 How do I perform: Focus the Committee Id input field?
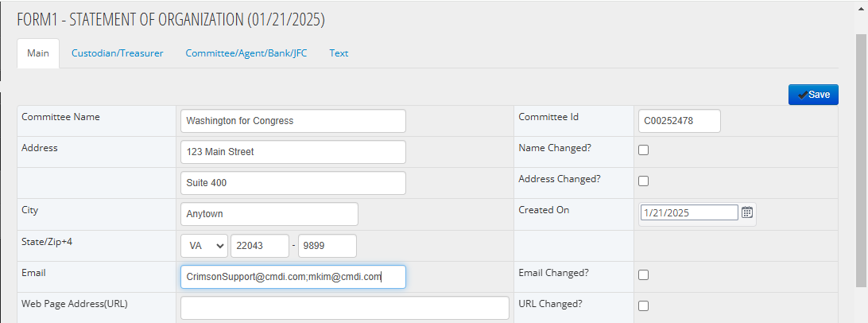click(x=680, y=121)
